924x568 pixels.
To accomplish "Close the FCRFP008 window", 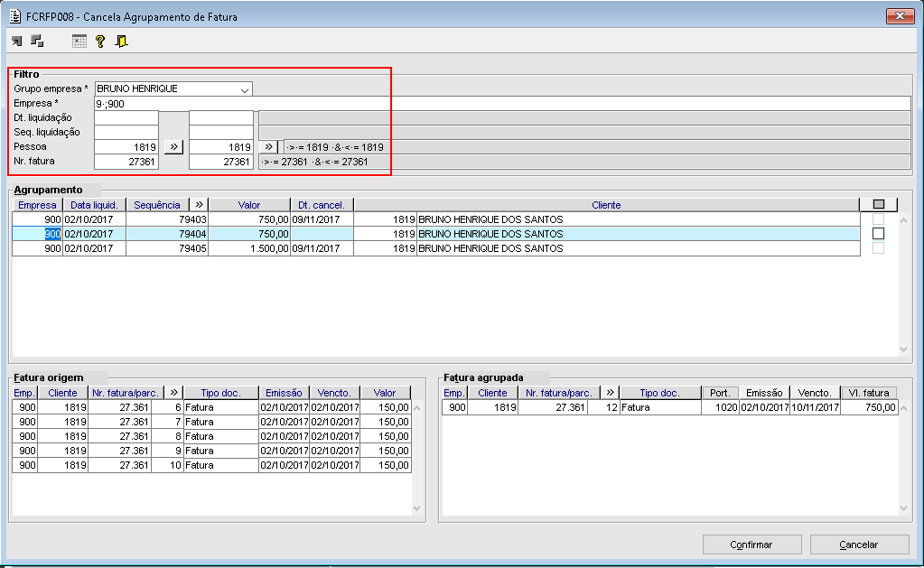I will (900, 16).
